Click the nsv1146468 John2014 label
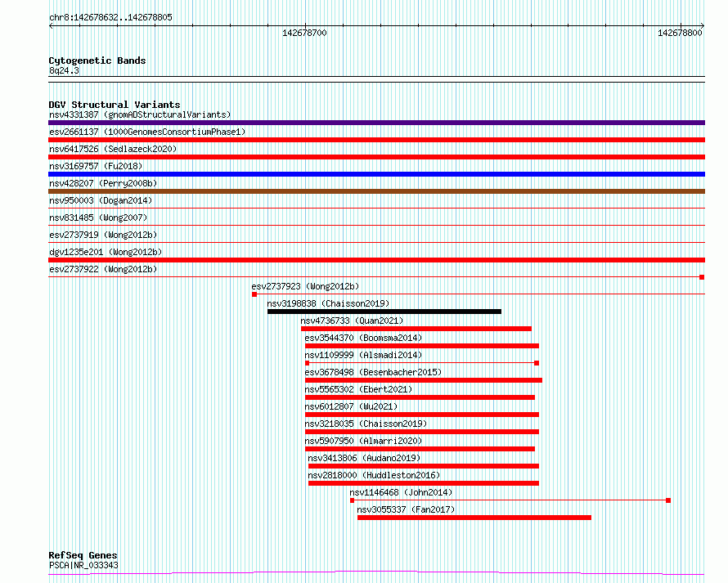Viewport: 728px width, 583px height. [401, 492]
